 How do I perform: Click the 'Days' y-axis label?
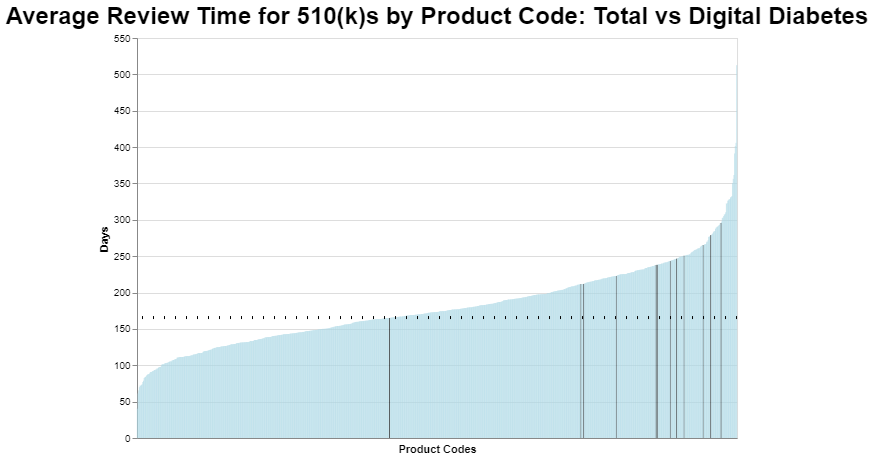pyautogui.click(x=104, y=239)
